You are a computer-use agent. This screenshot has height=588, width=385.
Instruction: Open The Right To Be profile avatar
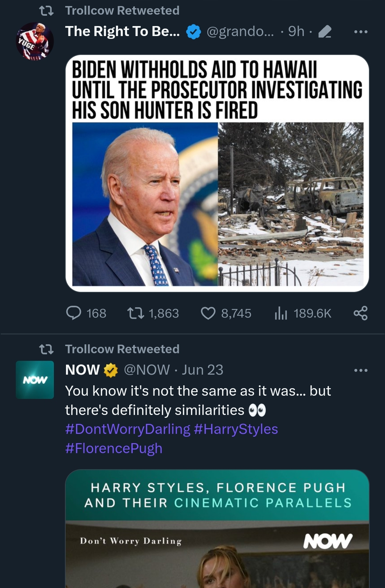click(x=35, y=41)
